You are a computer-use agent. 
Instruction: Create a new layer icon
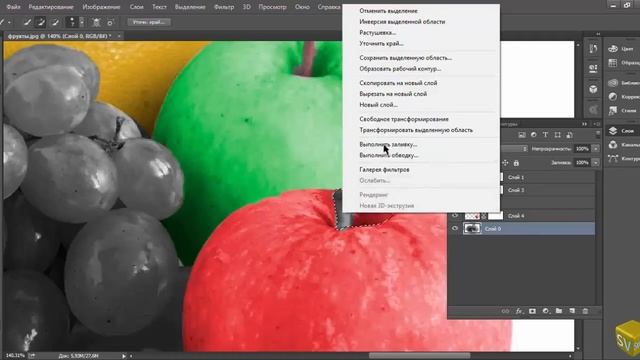tap(572, 311)
